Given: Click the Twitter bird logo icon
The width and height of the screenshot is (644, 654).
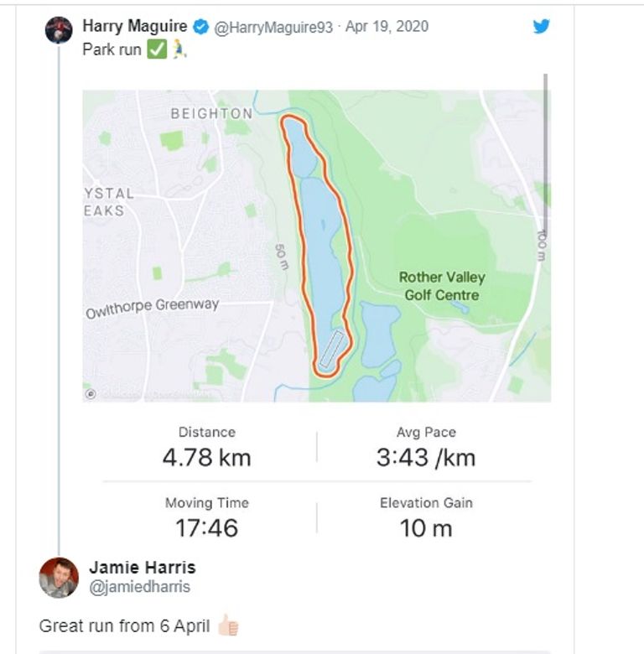Looking at the screenshot, I should click(x=542, y=26).
